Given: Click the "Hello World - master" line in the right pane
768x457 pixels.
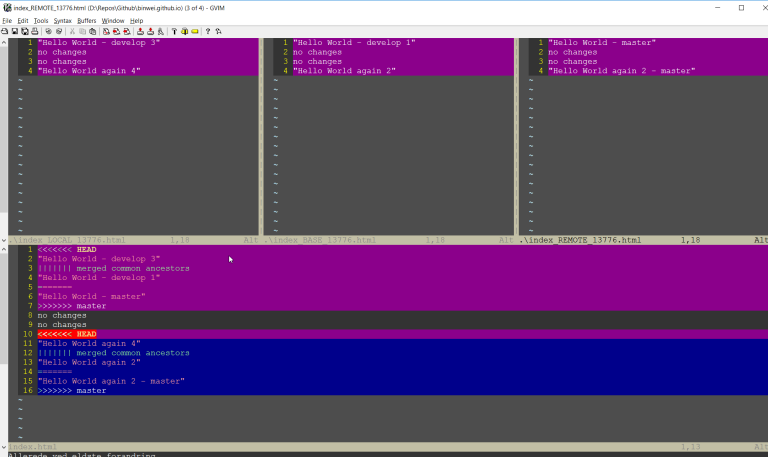Looking at the screenshot, I should (601, 43).
